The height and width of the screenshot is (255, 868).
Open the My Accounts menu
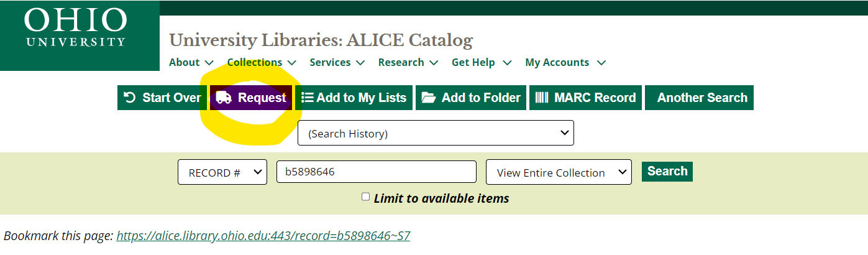tap(565, 62)
